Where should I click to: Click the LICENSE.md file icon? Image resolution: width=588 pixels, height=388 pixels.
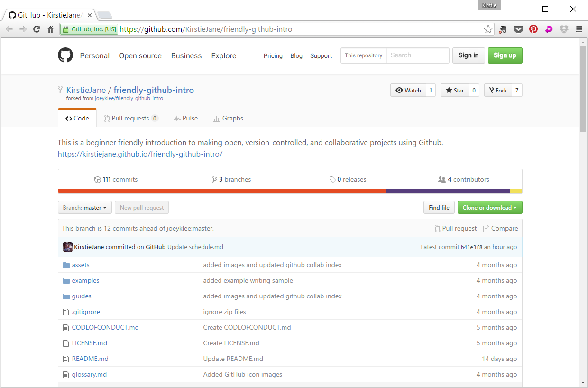click(66, 343)
